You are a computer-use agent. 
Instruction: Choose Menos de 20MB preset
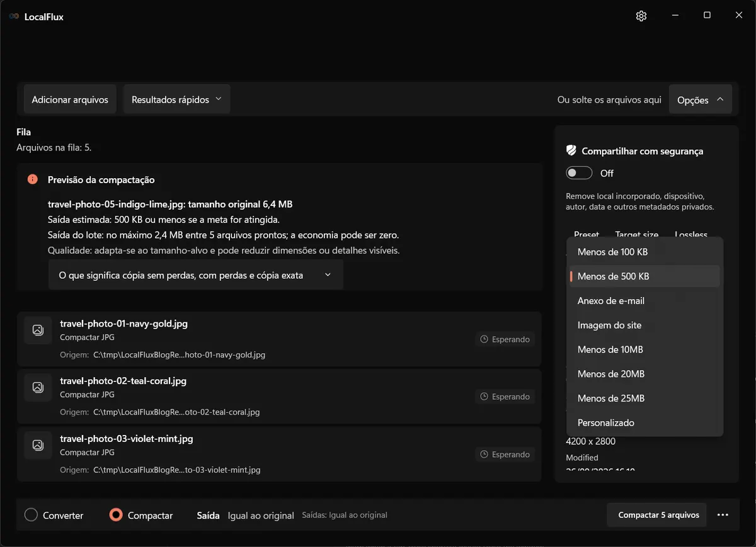(644, 374)
